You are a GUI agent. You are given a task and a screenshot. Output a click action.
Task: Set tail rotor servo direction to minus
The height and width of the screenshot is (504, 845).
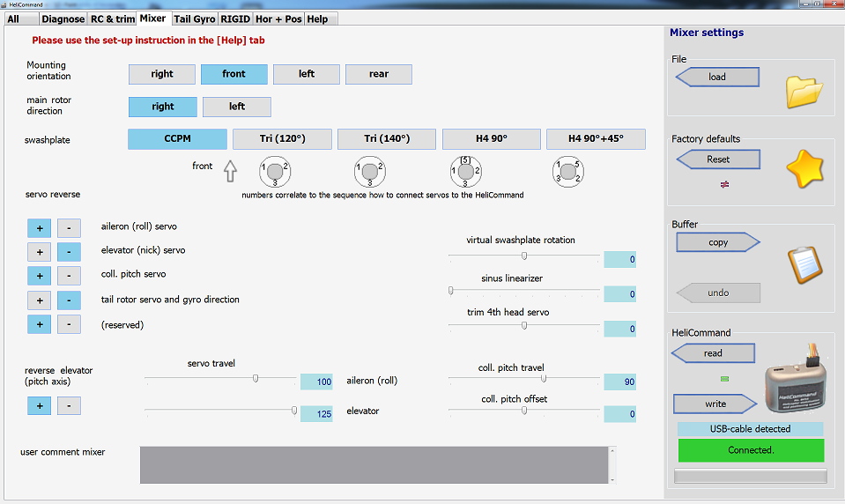tap(69, 300)
